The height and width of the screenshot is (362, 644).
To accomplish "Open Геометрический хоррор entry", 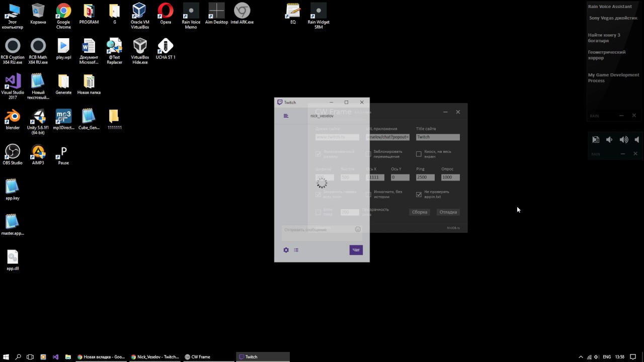I will click(607, 55).
